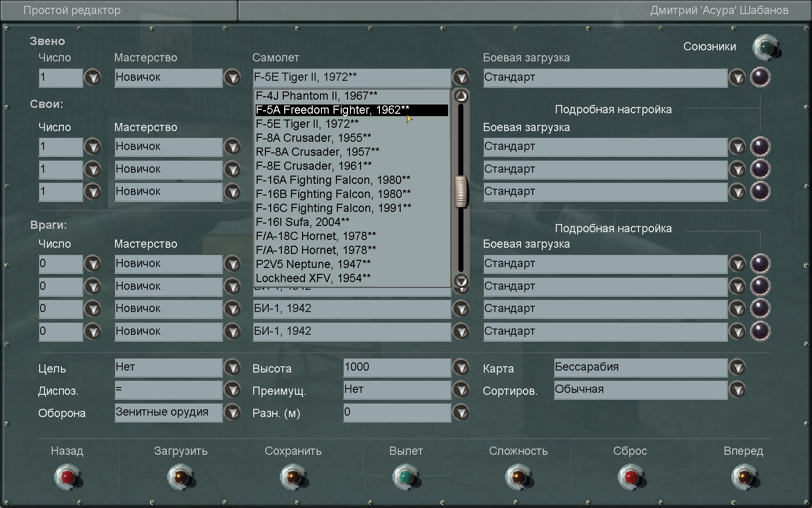Screen dimensions: 812x508
Task: Expand third Враги aircraft БИ-1 dropdown
Action: tap(461, 309)
